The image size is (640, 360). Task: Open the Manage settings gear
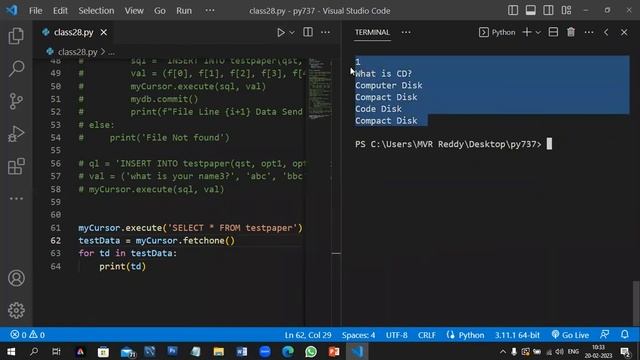16,311
